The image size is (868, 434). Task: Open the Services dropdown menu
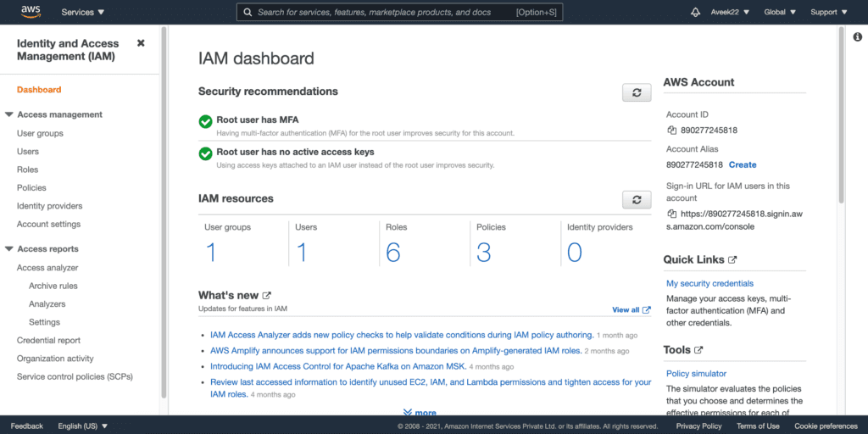click(83, 12)
